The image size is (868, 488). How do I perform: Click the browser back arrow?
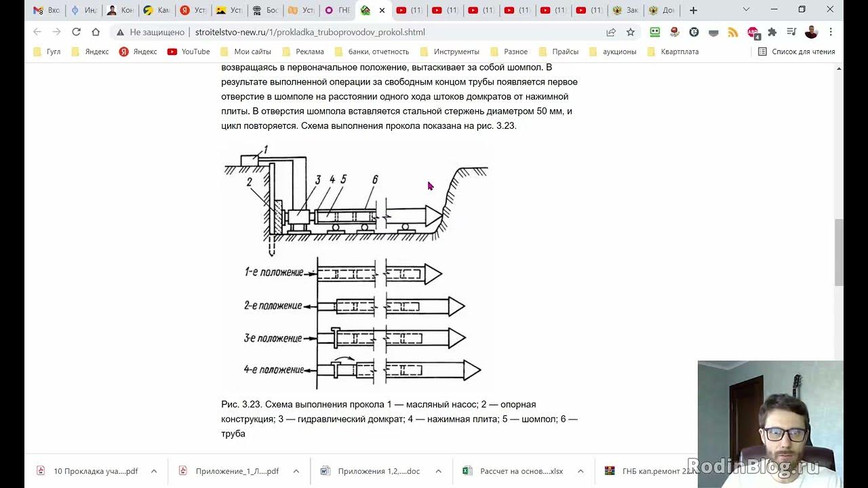coord(37,32)
